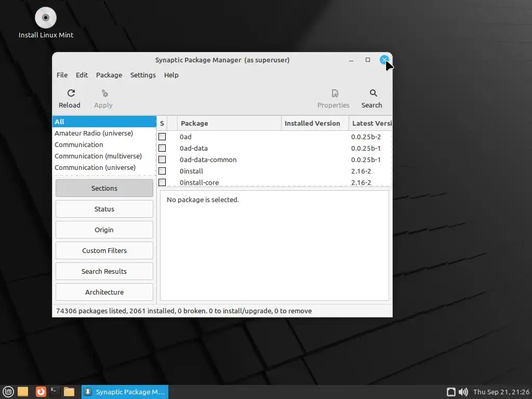
Task: Select the 0ad package name
Action: pos(185,137)
